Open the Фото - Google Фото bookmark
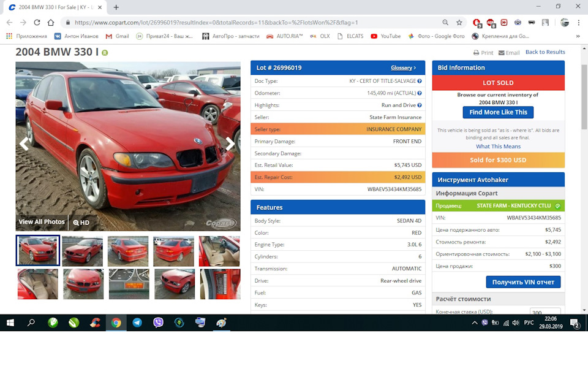The width and height of the screenshot is (588, 390). [437, 36]
